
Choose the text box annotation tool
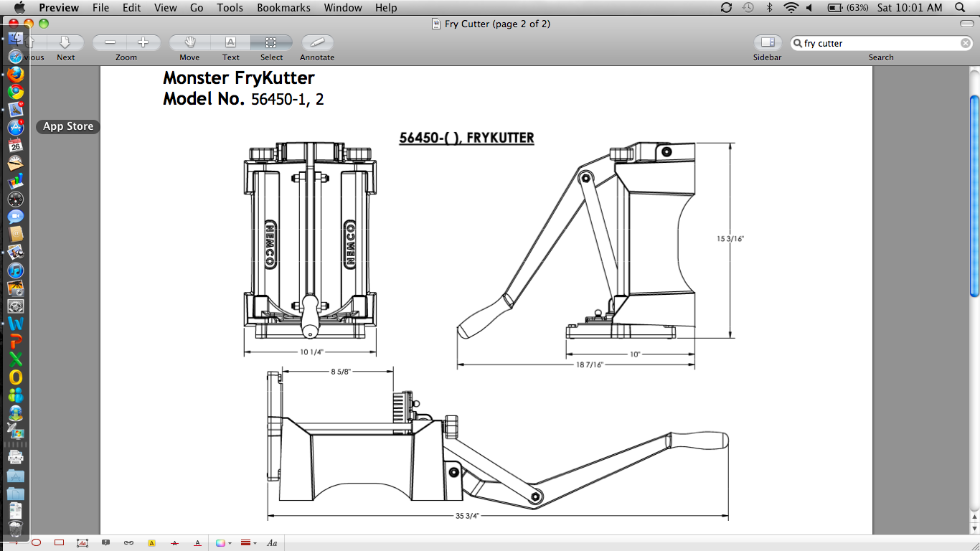[x=83, y=543]
